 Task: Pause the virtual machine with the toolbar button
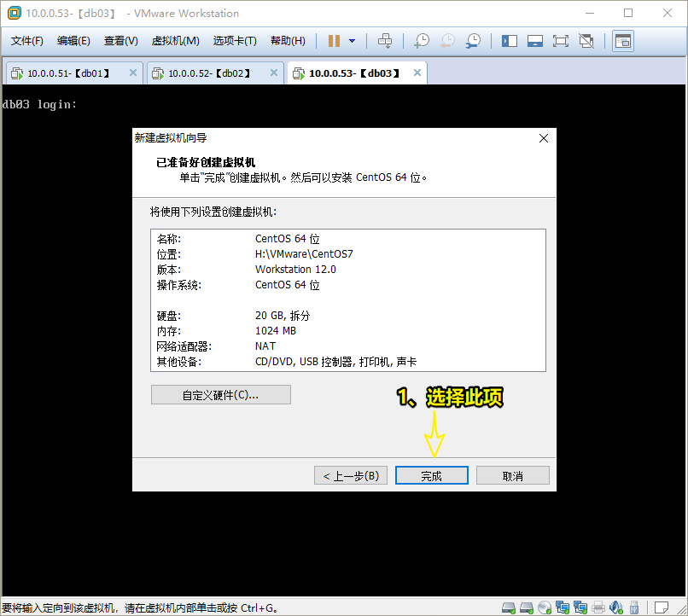(334, 41)
